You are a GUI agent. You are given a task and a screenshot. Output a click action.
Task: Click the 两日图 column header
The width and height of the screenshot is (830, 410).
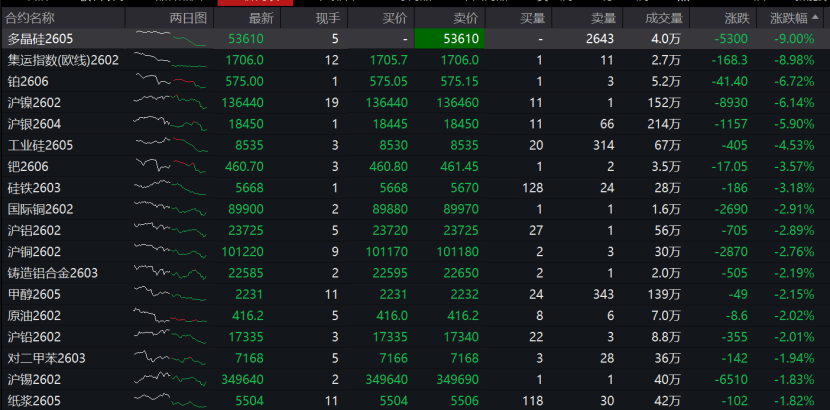tap(189, 18)
